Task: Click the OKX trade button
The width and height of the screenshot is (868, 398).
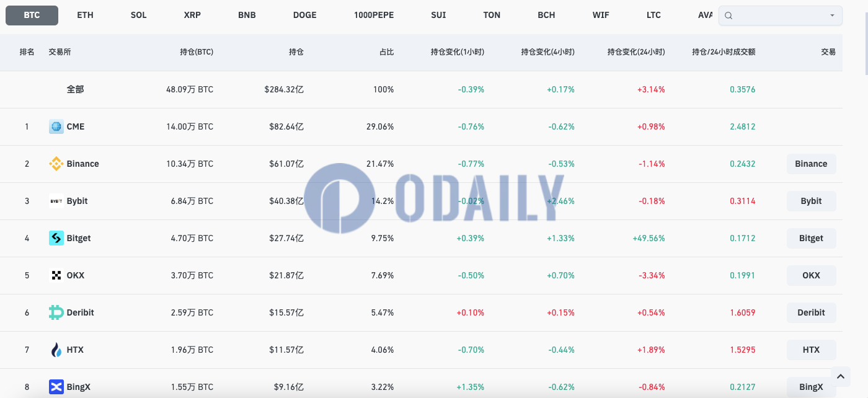Action: 811,275
